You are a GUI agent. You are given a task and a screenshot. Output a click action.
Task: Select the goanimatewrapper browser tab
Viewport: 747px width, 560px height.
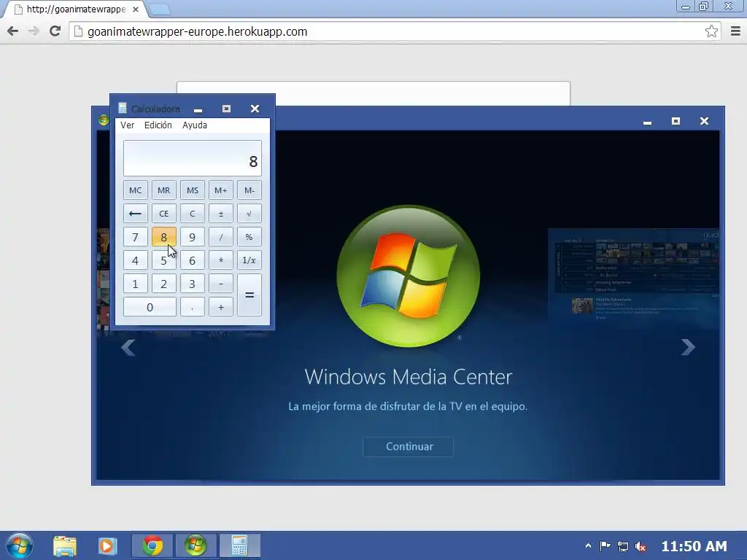pos(76,9)
